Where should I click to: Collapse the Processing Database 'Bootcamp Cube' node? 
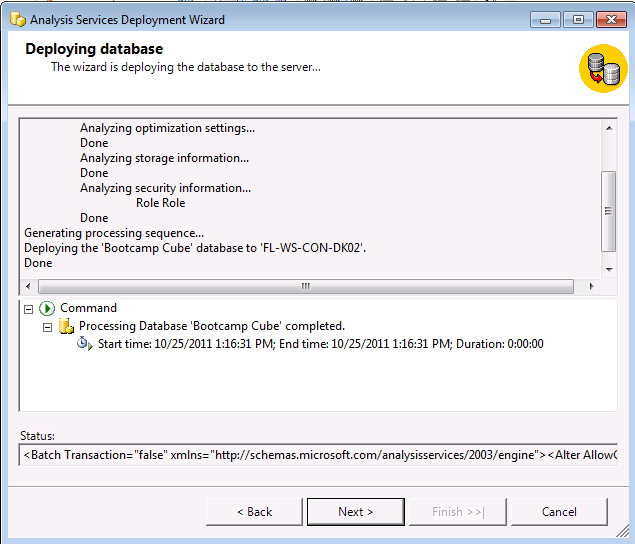click(47, 327)
